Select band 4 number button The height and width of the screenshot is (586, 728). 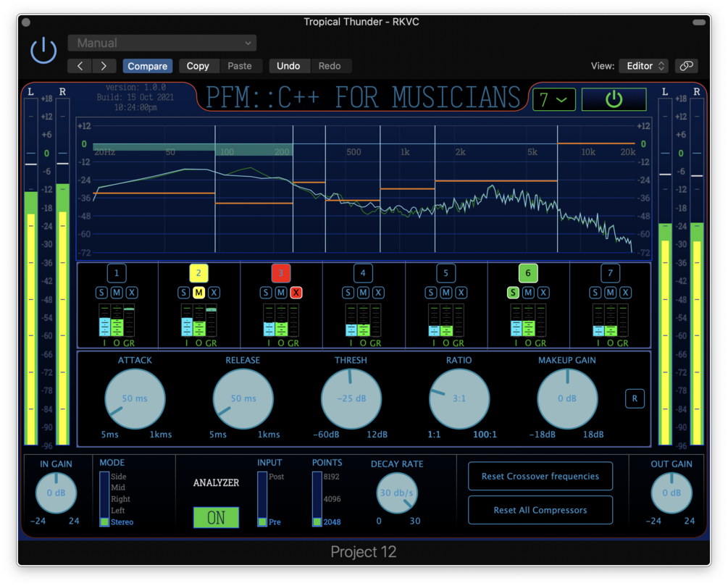click(363, 273)
